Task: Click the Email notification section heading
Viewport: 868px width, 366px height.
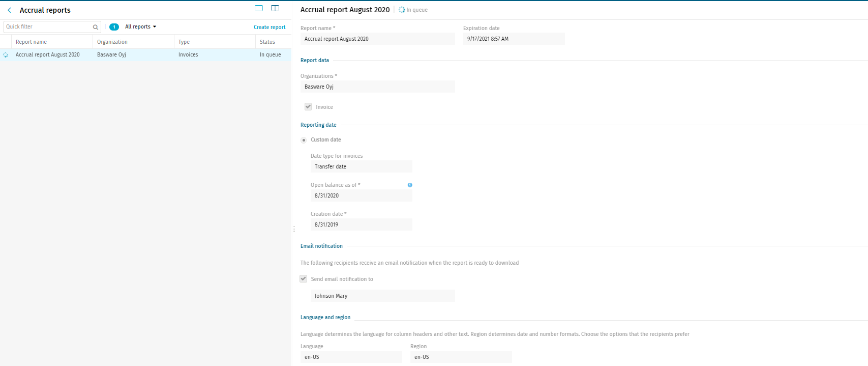Action: [x=321, y=246]
